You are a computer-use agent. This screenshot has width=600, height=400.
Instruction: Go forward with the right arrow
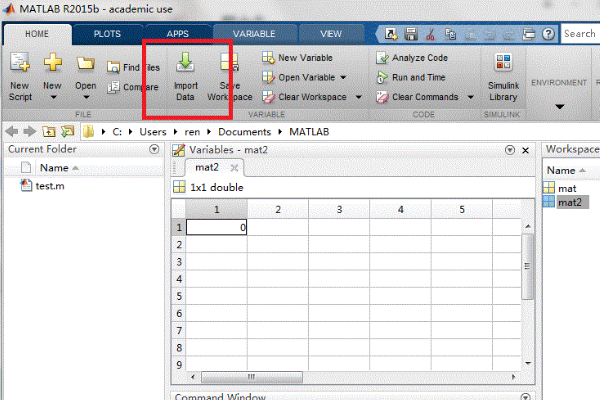(x=29, y=132)
